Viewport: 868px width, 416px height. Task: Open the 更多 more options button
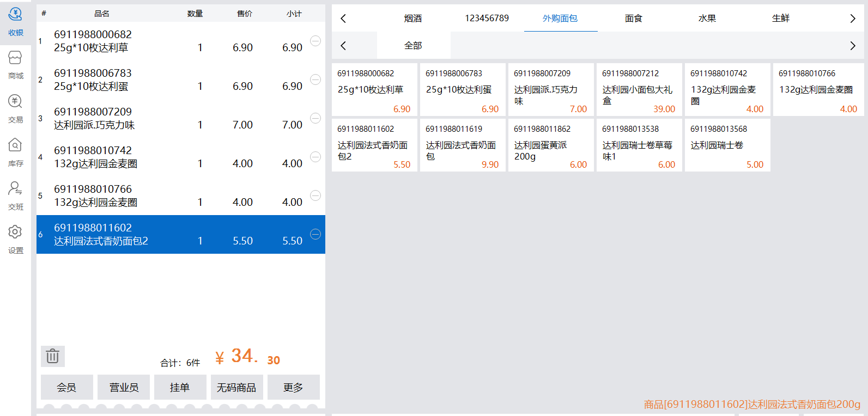[294, 387]
